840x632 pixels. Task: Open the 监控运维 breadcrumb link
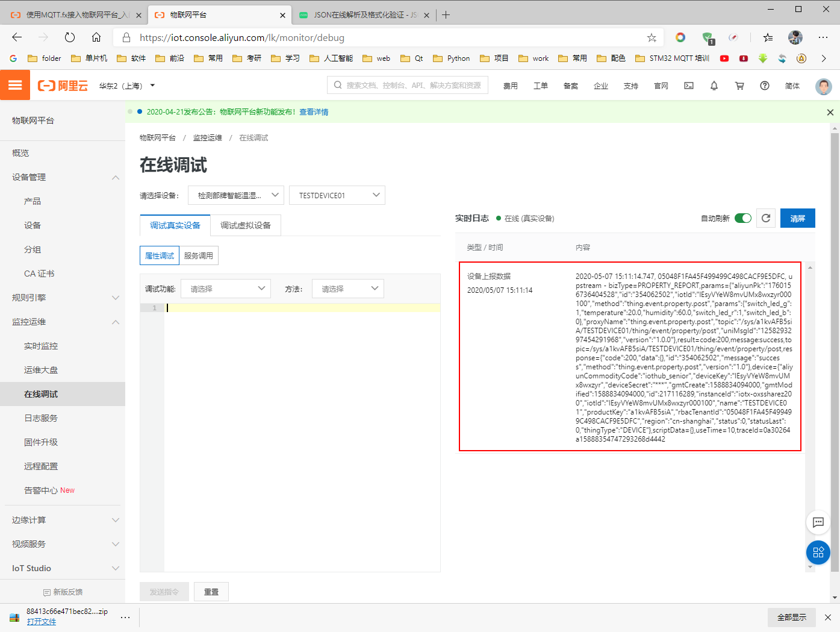(208, 138)
